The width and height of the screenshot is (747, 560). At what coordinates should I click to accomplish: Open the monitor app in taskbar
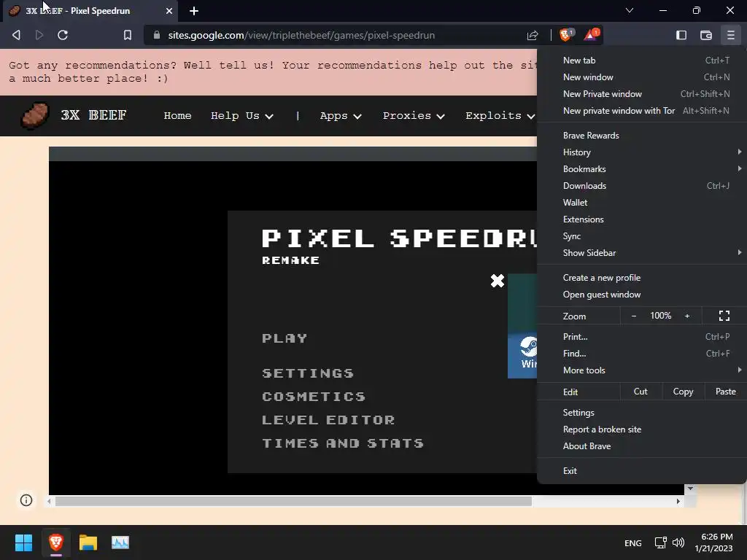120,542
